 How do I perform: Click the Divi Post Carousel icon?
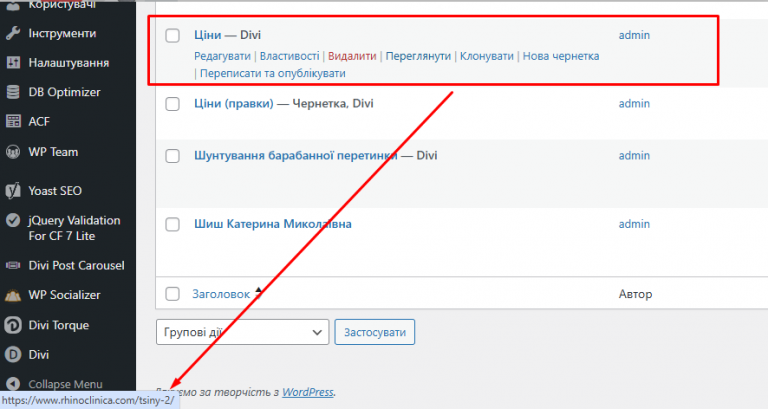pyautogui.click(x=13, y=265)
